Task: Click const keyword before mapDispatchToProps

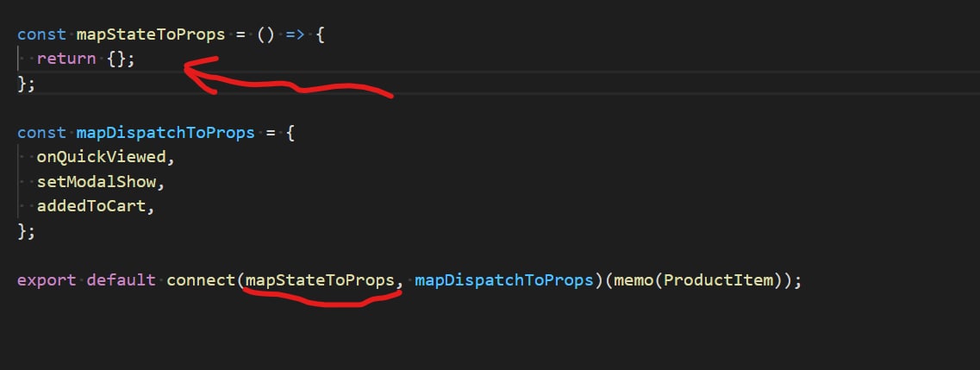Action: (x=41, y=133)
